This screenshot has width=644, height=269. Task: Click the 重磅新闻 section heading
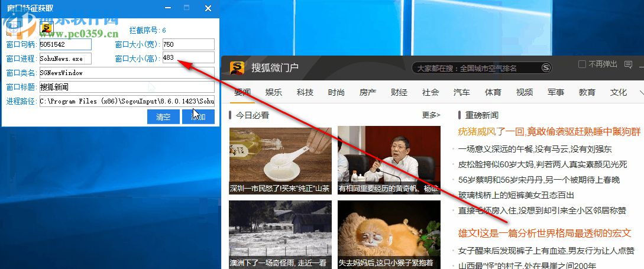click(x=482, y=115)
